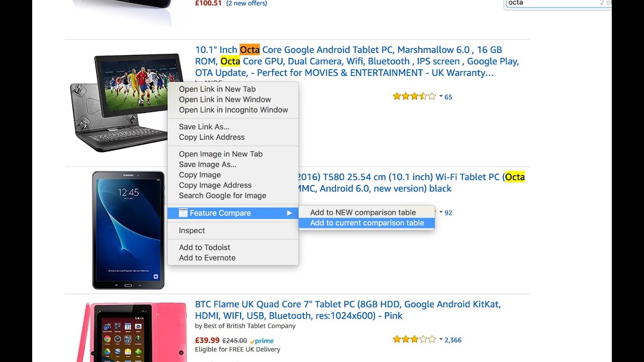Open BTC Flame UK Quad Core tablet link
The image size is (644, 362).
pyautogui.click(x=348, y=310)
